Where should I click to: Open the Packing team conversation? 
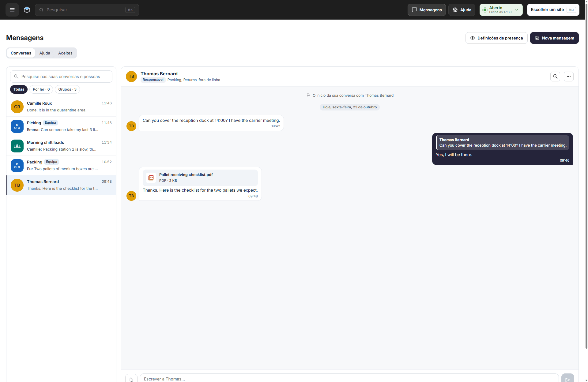click(61, 166)
